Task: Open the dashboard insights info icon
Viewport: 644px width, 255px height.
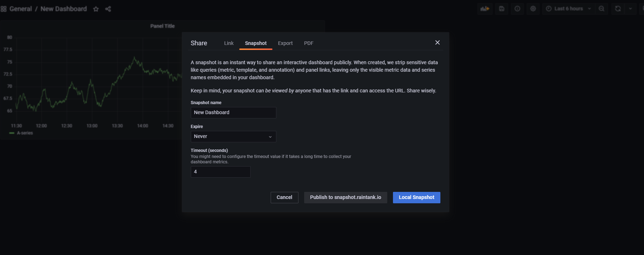Action: pyautogui.click(x=517, y=9)
